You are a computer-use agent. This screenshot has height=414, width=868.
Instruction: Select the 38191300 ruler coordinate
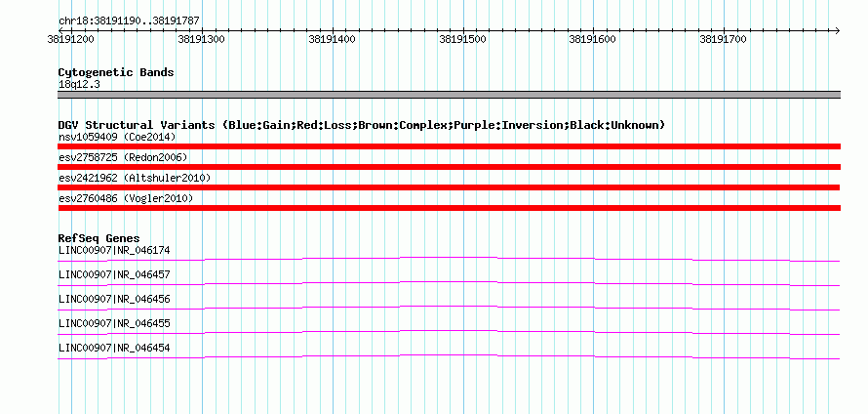click(201, 39)
